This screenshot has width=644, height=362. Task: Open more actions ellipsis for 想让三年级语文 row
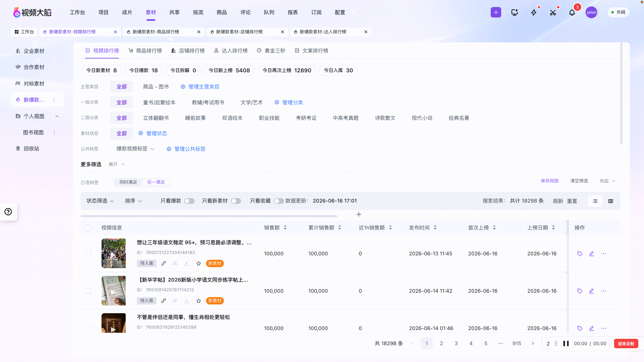click(604, 254)
